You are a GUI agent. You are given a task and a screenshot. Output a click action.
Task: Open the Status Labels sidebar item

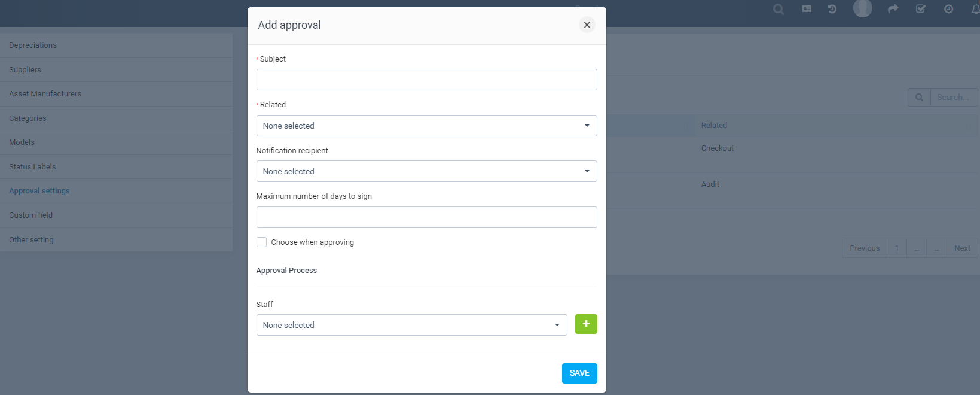[32, 167]
